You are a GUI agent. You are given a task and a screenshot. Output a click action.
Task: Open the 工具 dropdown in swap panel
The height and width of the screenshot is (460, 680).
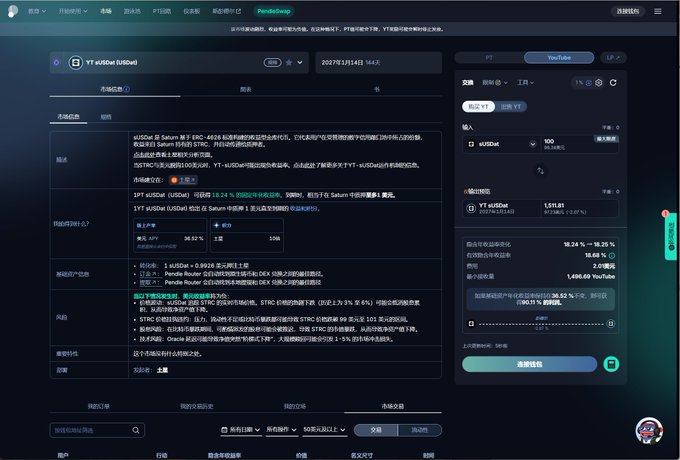(525, 82)
